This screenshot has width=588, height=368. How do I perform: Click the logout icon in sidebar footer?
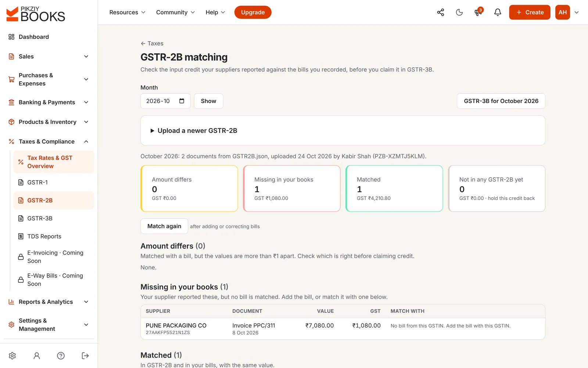[x=85, y=355]
